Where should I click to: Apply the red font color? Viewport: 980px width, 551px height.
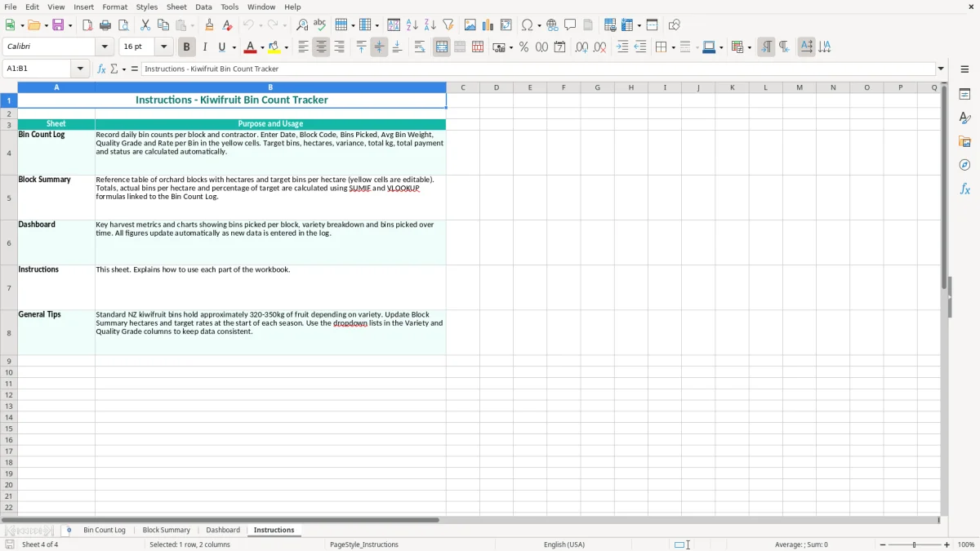[x=251, y=47]
